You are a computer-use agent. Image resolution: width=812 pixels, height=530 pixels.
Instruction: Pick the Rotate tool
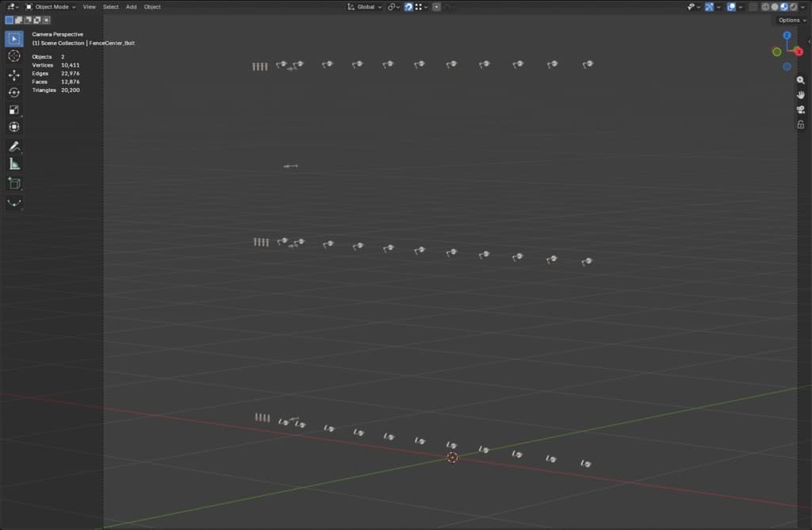pyautogui.click(x=14, y=93)
